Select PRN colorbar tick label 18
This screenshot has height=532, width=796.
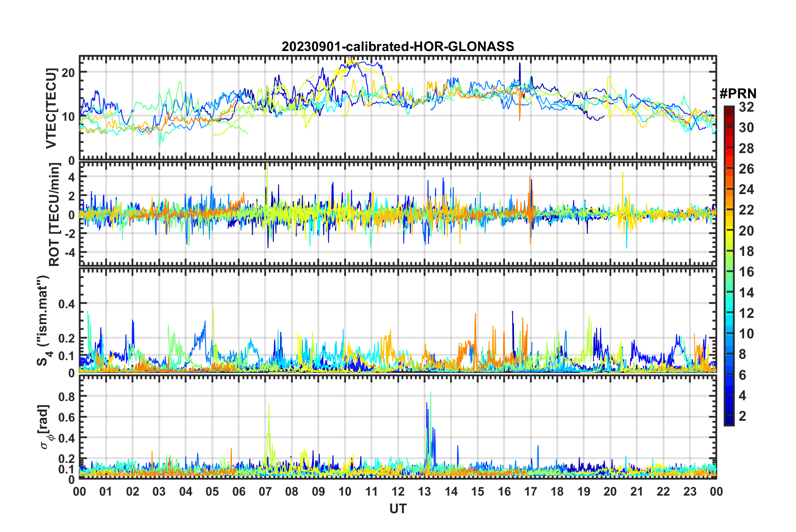pos(746,251)
